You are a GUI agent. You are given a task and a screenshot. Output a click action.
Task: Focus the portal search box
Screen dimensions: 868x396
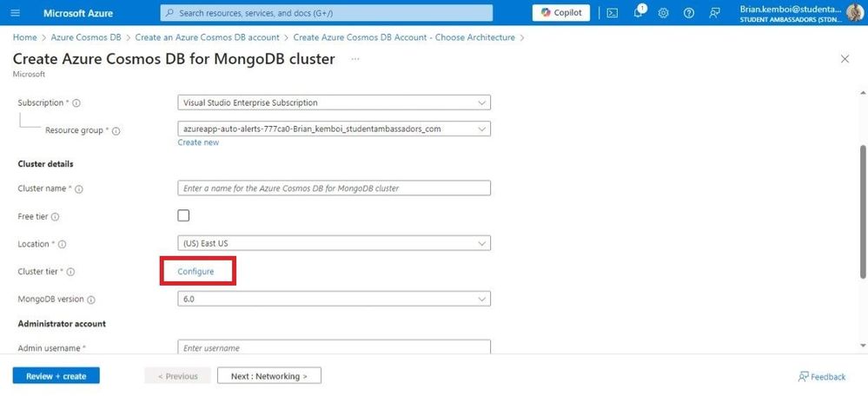point(327,13)
